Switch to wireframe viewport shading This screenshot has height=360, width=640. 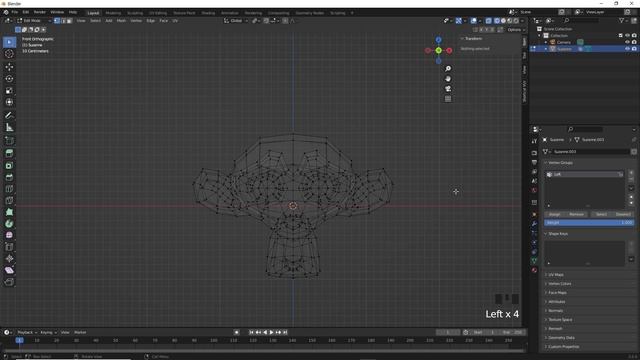497,20
